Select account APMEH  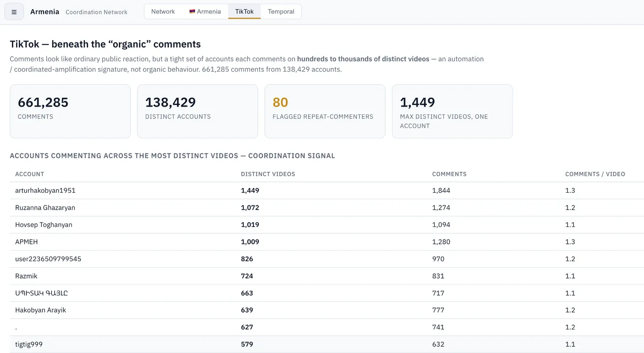(x=27, y=242)
